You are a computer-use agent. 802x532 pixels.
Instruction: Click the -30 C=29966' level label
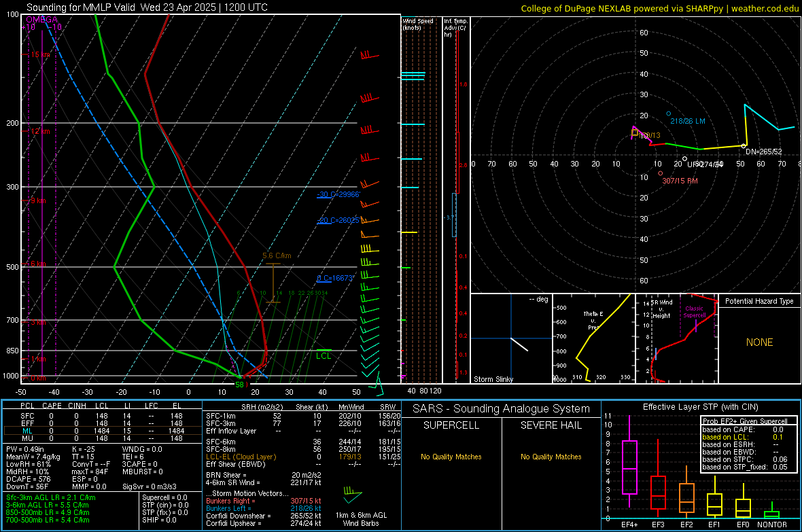point(338,194)
